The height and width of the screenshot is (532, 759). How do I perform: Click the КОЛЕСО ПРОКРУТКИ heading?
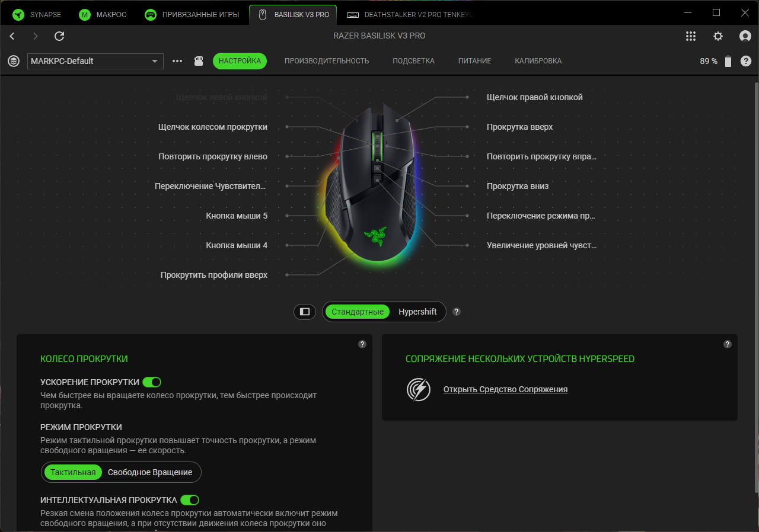point(84,358)
